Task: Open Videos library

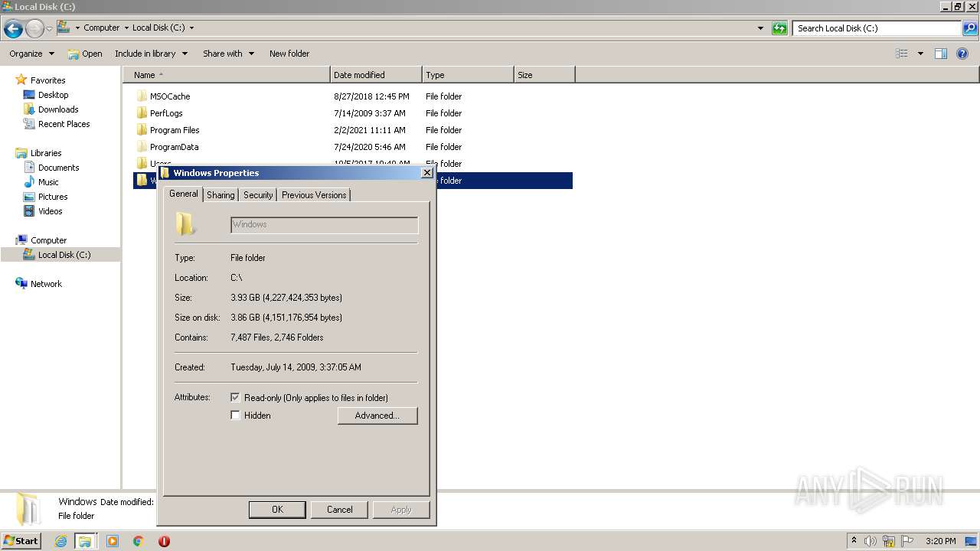Action: [x=50, y=211]
